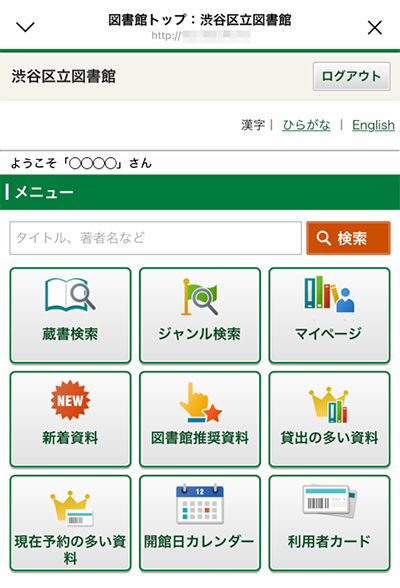Focus the title/author search field
The height and width of the screenshot is (588, 400).
coord(156,238)
